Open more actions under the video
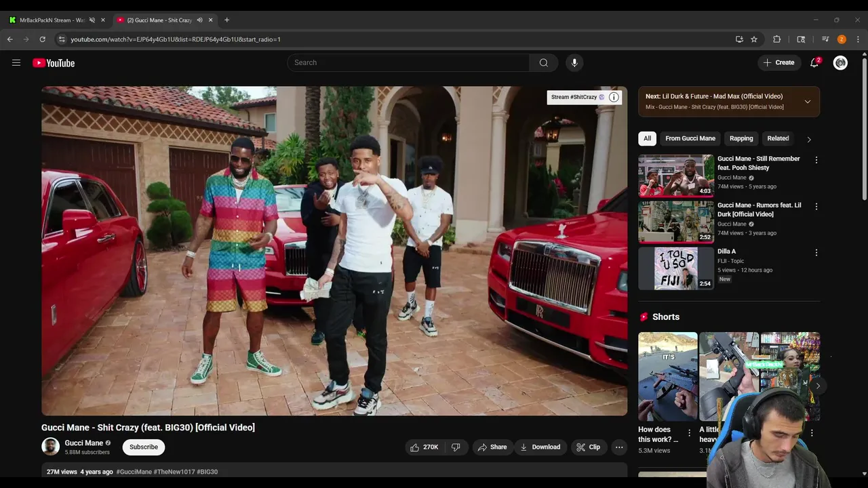 (x=619, y=447)
